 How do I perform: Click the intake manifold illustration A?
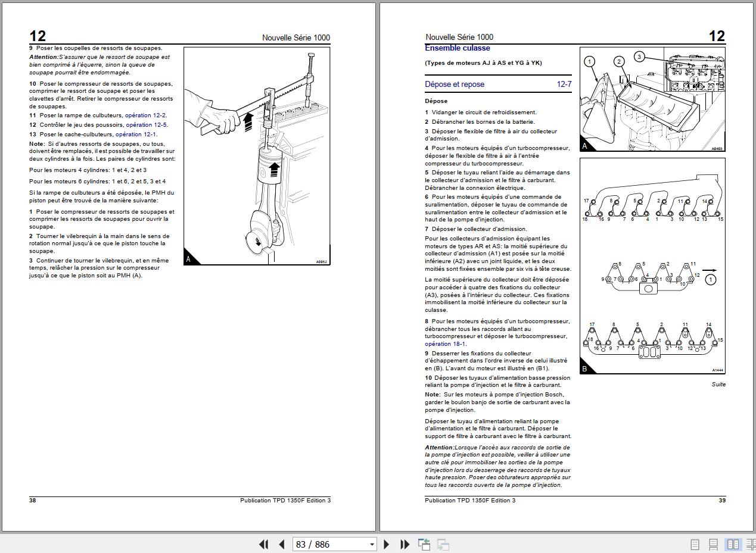pos(652,99)
